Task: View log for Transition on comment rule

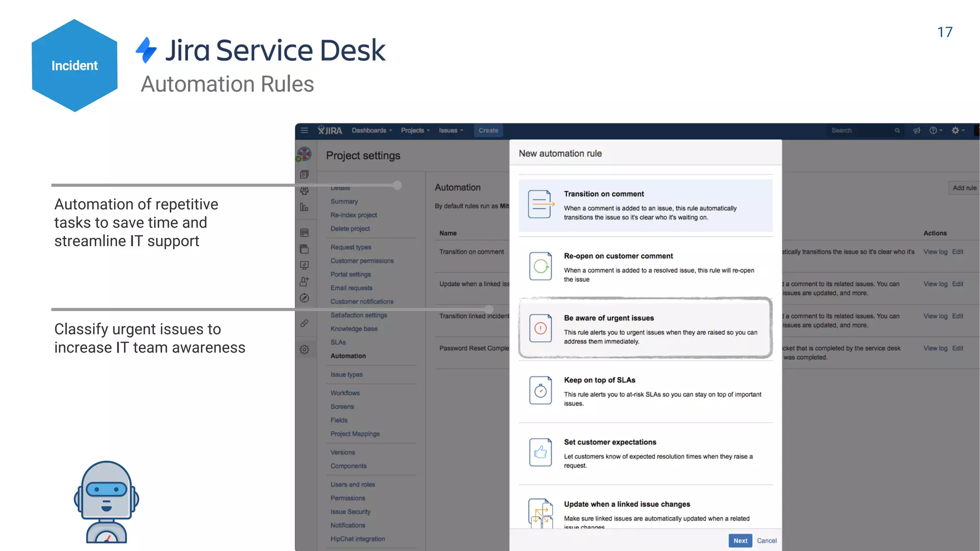Action: (x=935, y=252)
